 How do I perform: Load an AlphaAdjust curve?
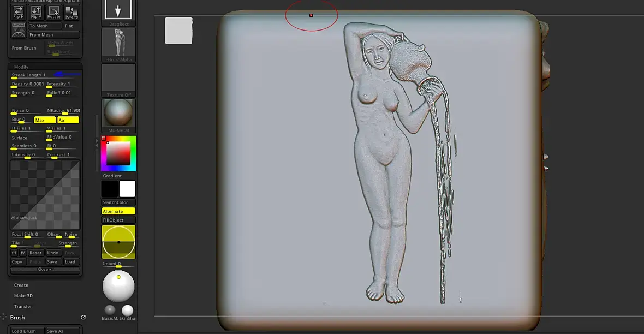point(71,262)
